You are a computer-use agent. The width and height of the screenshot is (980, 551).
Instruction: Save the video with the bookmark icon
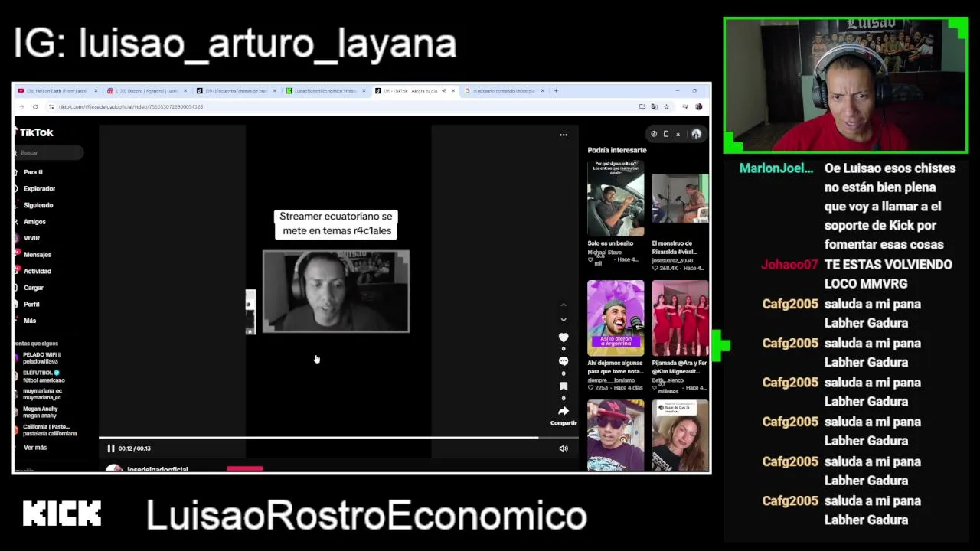[x=563, y=386]
